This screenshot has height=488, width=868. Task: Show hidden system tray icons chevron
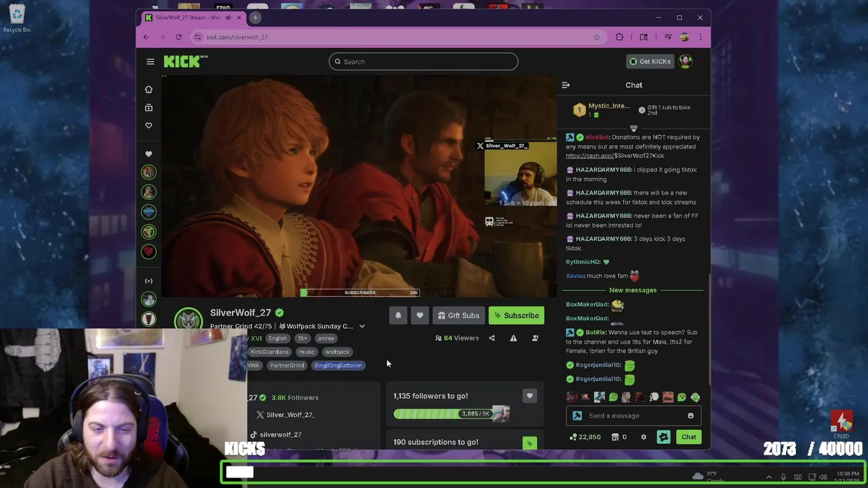point(768,477)
